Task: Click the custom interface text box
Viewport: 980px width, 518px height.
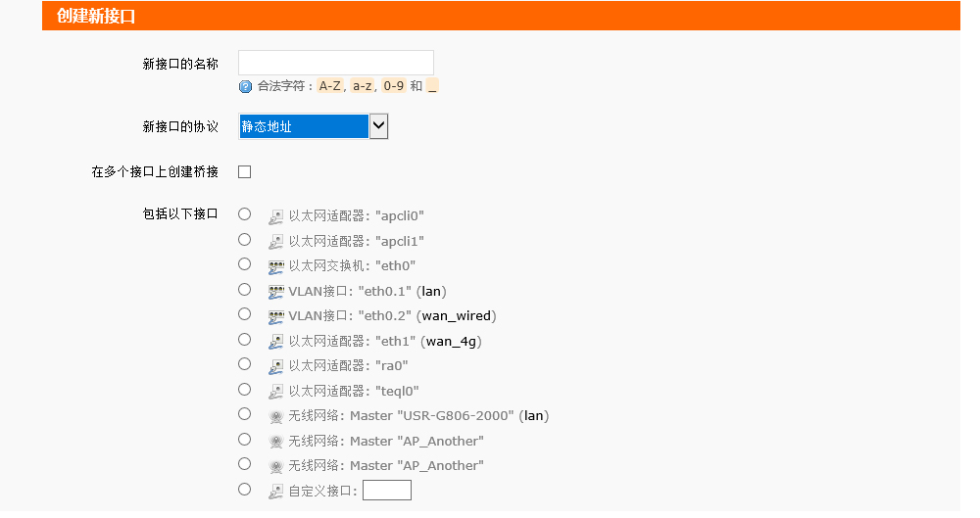Action: [x=386, y=491]
